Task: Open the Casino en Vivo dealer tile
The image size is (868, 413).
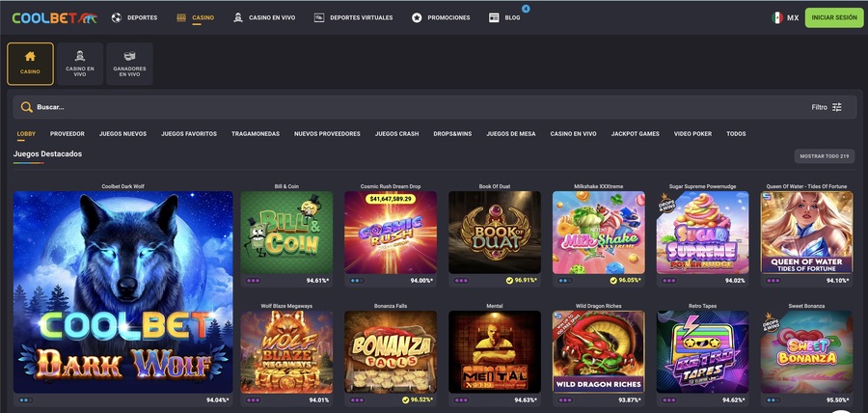Action: coord(80,64)
